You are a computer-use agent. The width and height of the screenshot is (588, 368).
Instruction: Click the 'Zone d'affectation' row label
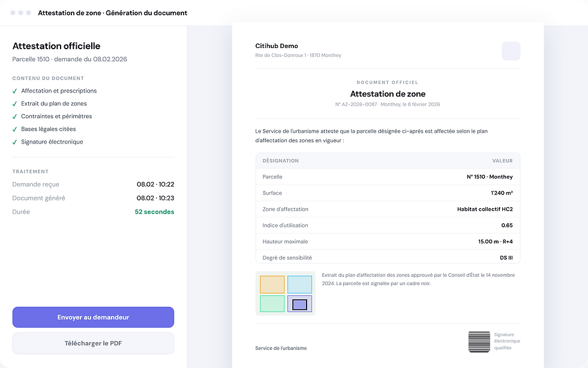click(x=286, y=209)
